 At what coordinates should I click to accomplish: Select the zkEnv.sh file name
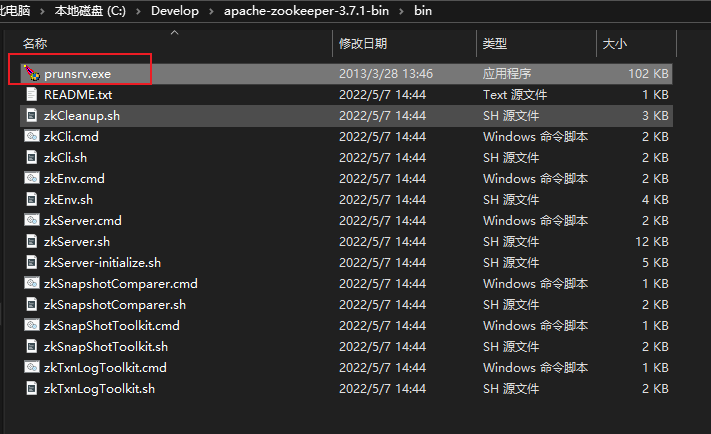point(68,200)
